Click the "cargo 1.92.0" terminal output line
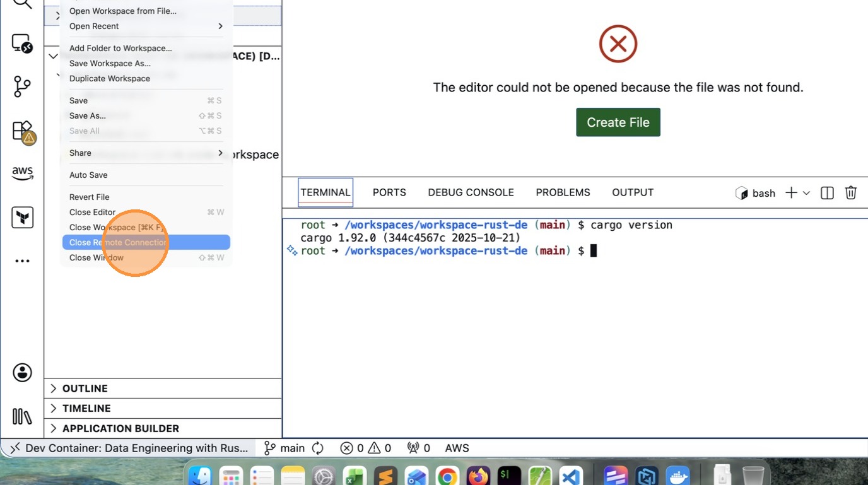Viewport: 868px width, 485px height. (411, 238)
